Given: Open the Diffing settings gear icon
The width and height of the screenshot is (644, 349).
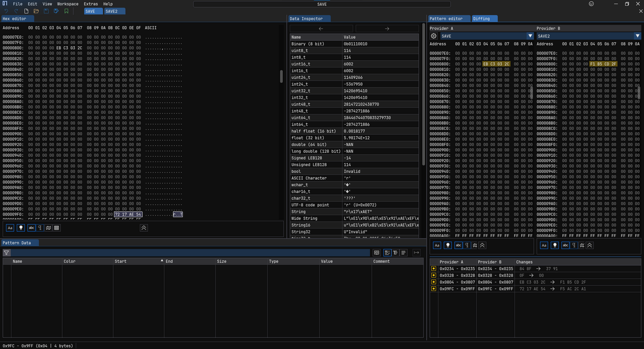Looking at the screenshot, I should tap(434, 36).
